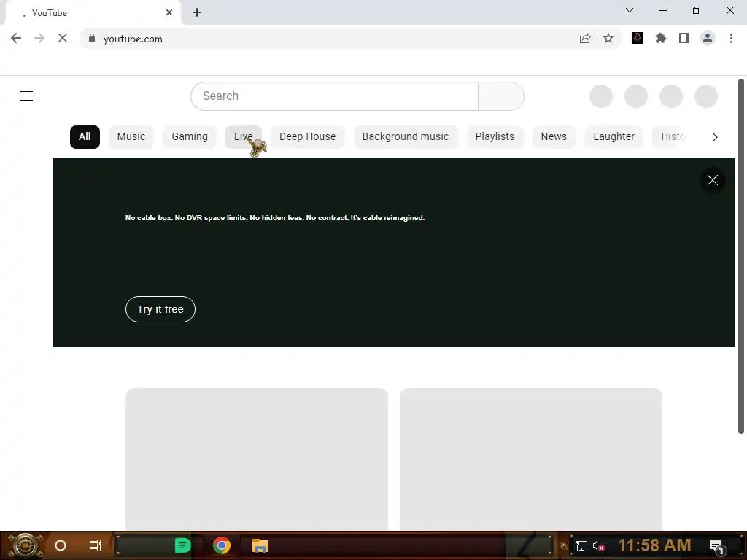Go back to the previous page
The width and height of the screenshot is (747, 560).
pyautogui.click(x=16, y=38)
